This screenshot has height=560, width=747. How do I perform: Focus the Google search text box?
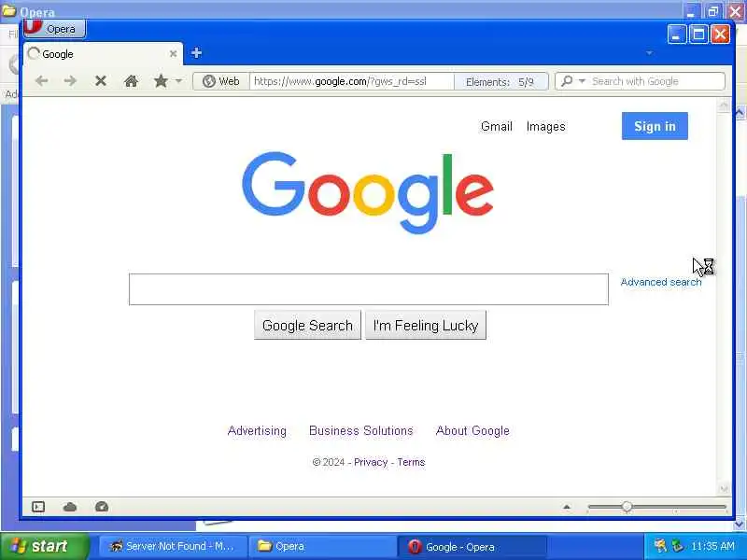coord(369,289)
